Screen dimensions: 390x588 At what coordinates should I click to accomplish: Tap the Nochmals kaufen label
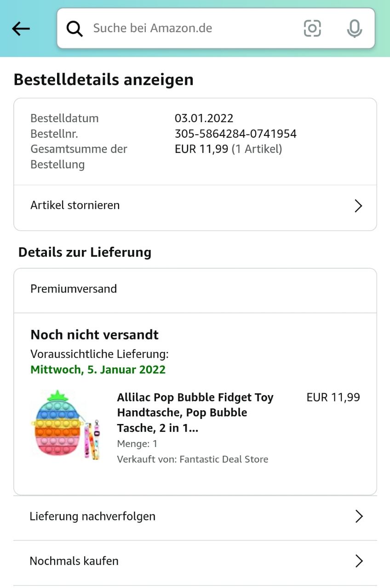[x=74, y=561]
